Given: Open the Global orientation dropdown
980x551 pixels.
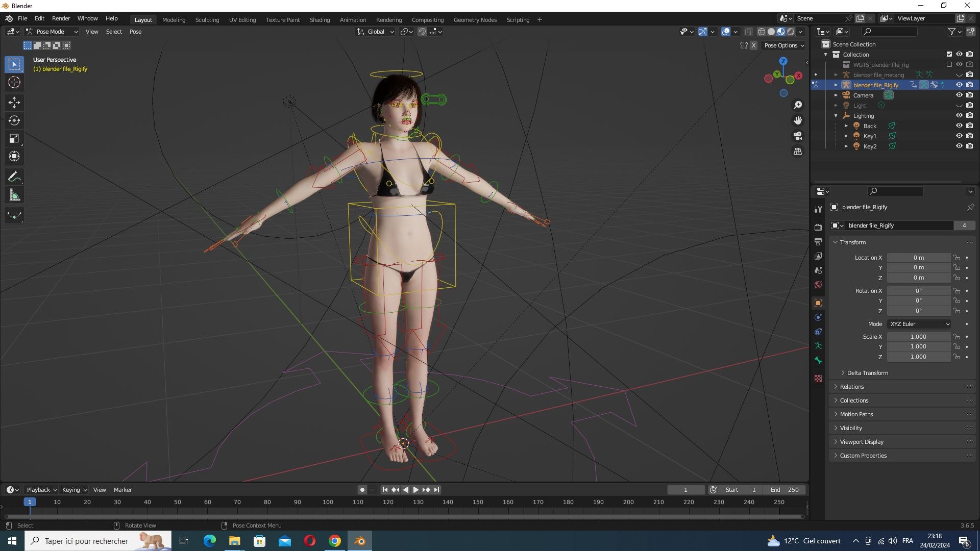Looking at the screenshot, I should 376,32.
